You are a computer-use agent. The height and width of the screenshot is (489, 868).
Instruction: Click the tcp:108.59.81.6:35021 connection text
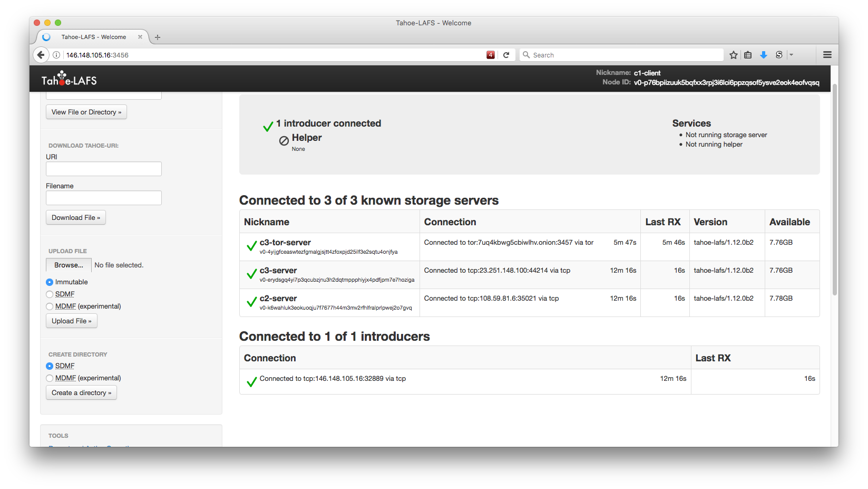[491, 299]
